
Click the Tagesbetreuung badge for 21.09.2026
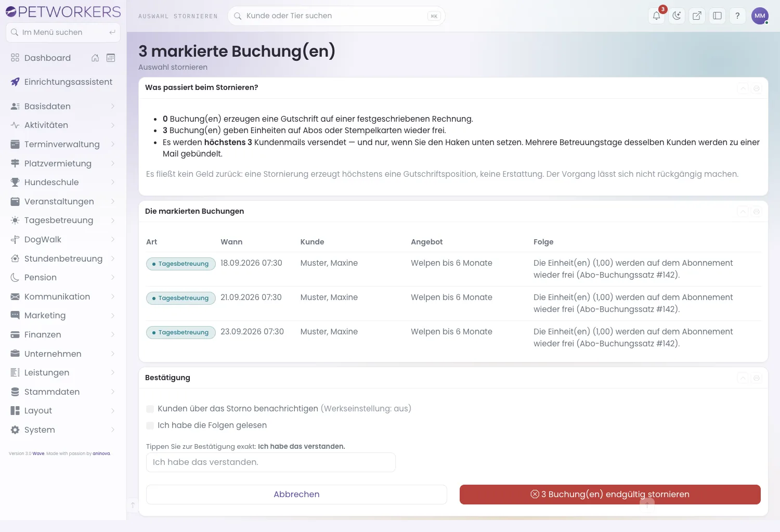tap(181, 298)
